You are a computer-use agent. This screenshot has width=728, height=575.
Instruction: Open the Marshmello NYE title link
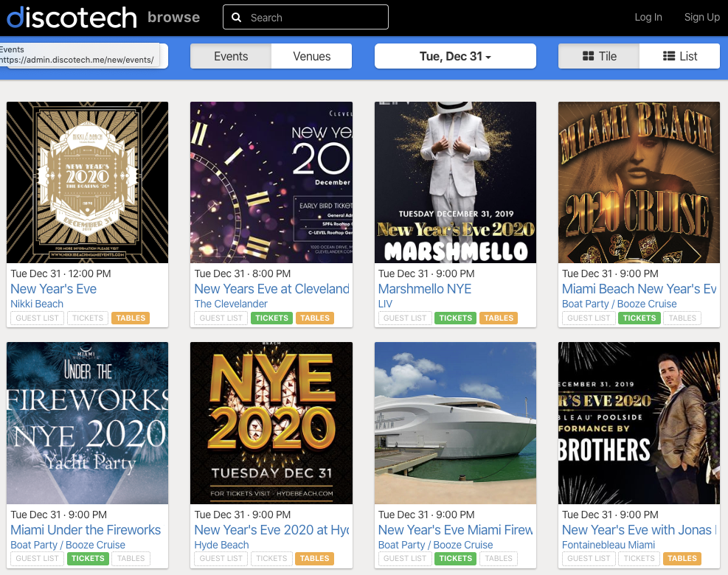[424, 289]
